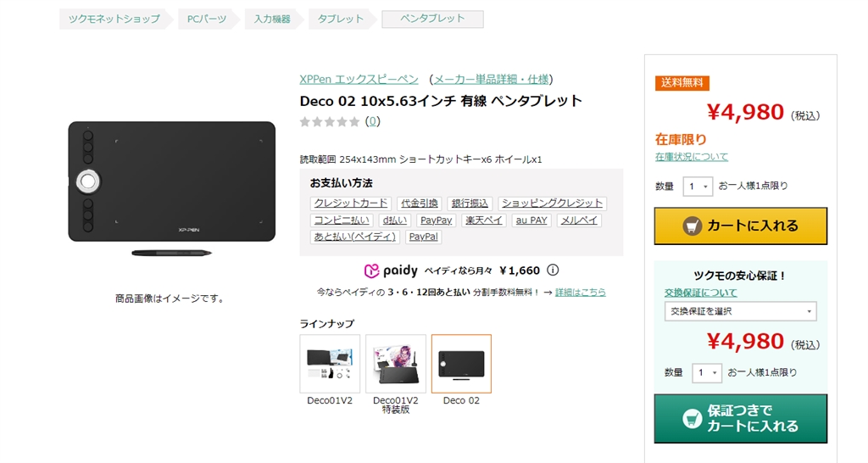Select 楽天ペイ payment method

point(483,220)
